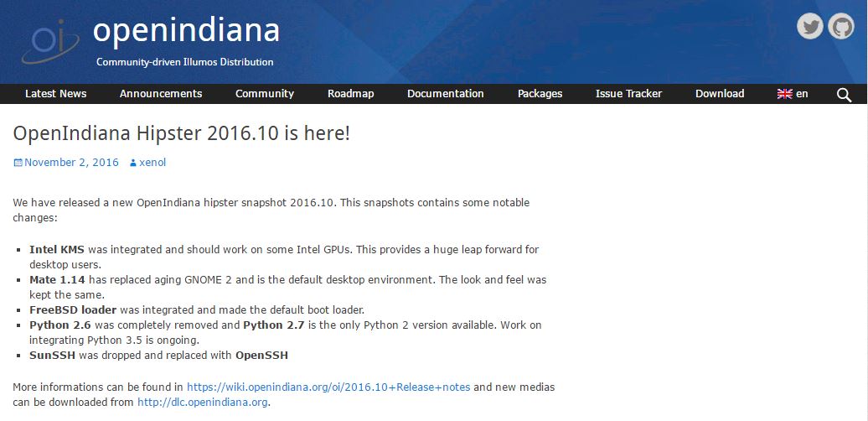Select the Download menu item
The height and width of the screenshot is (421, 868).
pos(720,94)
